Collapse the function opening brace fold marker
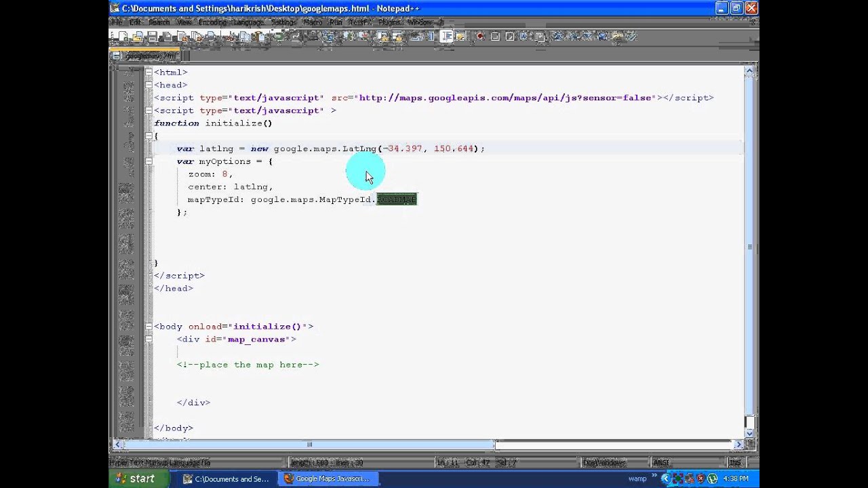This screenshot has height=488, width=868. [149, 136]
